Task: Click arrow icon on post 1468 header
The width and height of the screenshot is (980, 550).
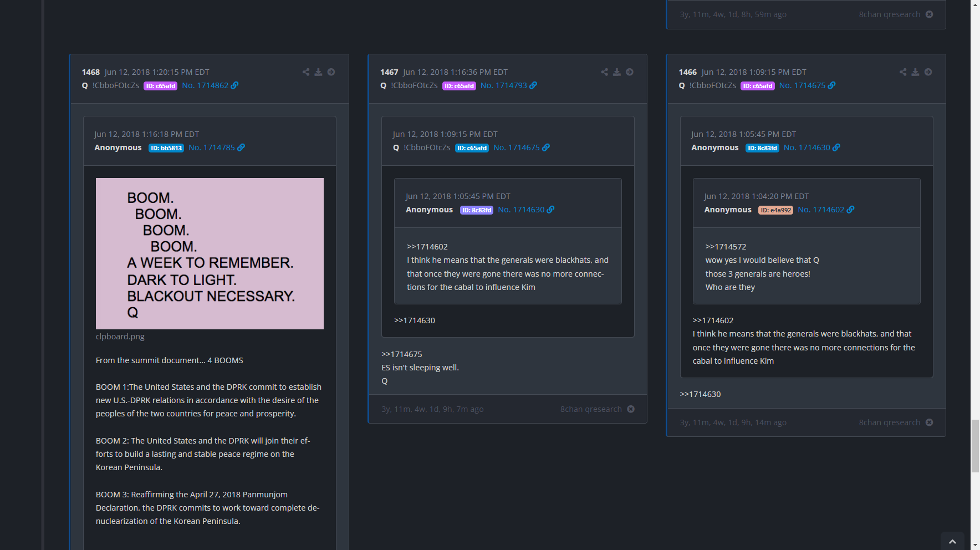Action: pos(331,72)
